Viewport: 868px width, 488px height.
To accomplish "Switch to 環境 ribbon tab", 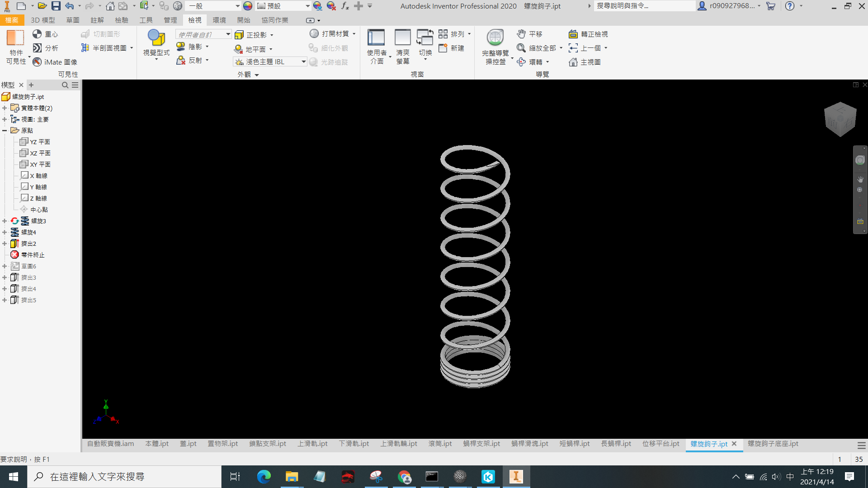I will (219, 20).
